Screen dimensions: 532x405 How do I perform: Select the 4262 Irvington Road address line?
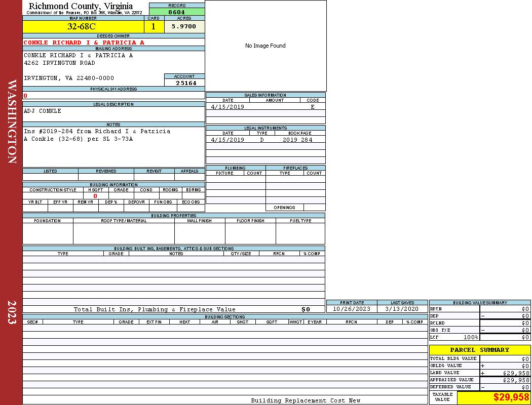(59, 63)
